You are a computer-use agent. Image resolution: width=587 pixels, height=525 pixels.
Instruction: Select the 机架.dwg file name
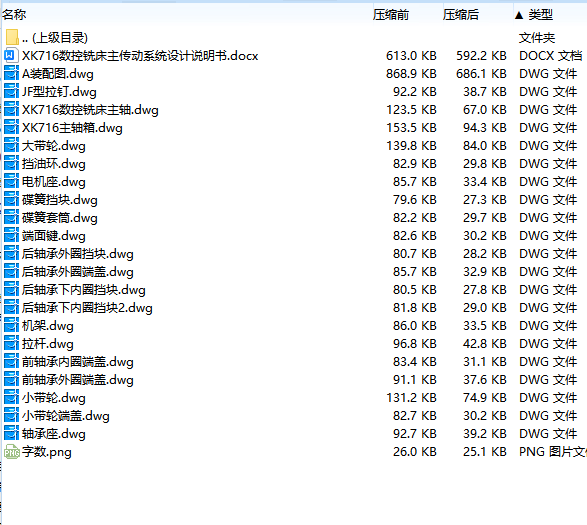48,326
